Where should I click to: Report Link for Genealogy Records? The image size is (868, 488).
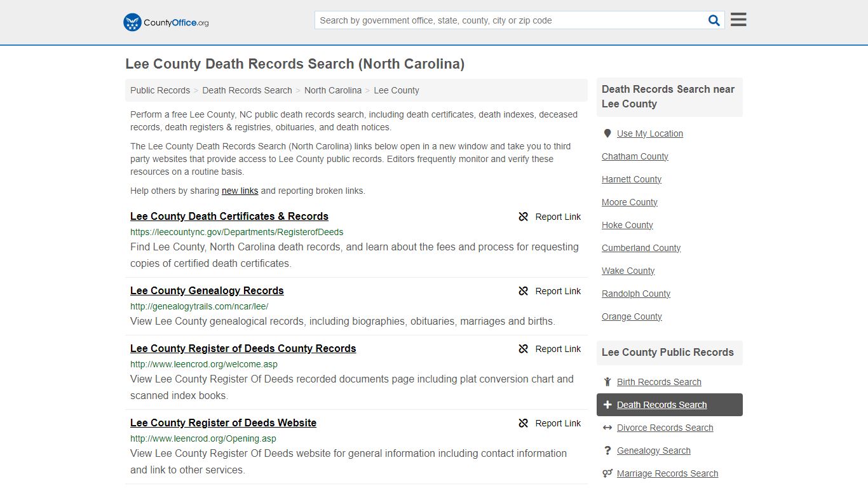pyautogui.click(x=558, y=291)
